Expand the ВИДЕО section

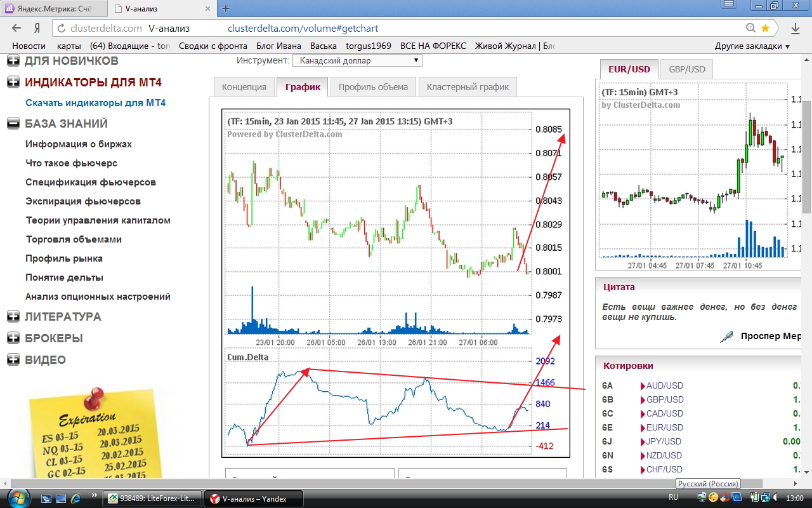[x=13, y=359]
